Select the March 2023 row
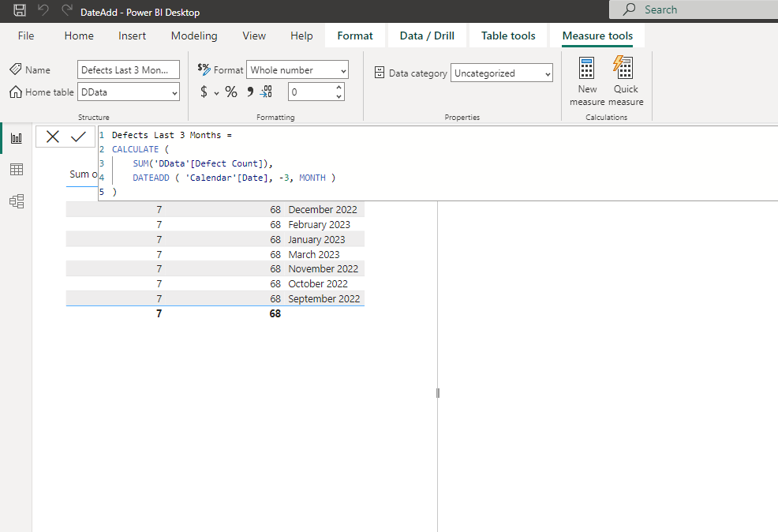Screen dimensions: 778x532 215,254
